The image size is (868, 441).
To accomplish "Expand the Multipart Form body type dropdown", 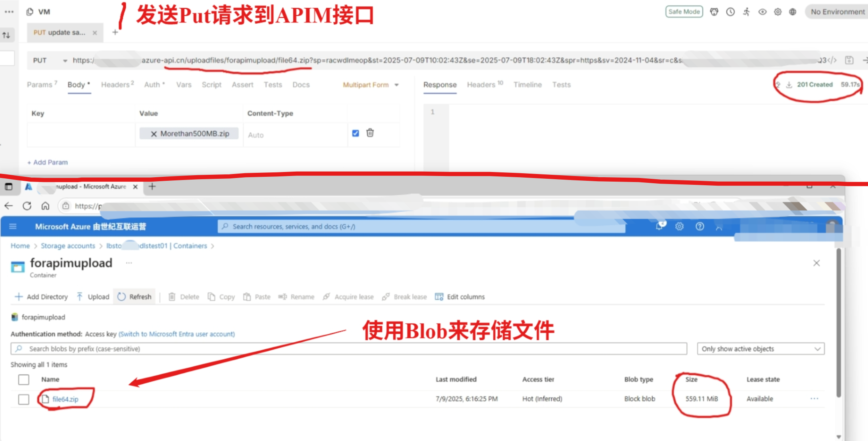I will pyautogui.click(x=371, y=85).
